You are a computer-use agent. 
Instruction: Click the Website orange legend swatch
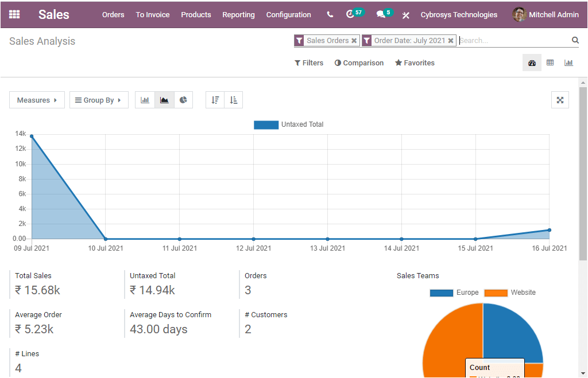click(496, 293)
